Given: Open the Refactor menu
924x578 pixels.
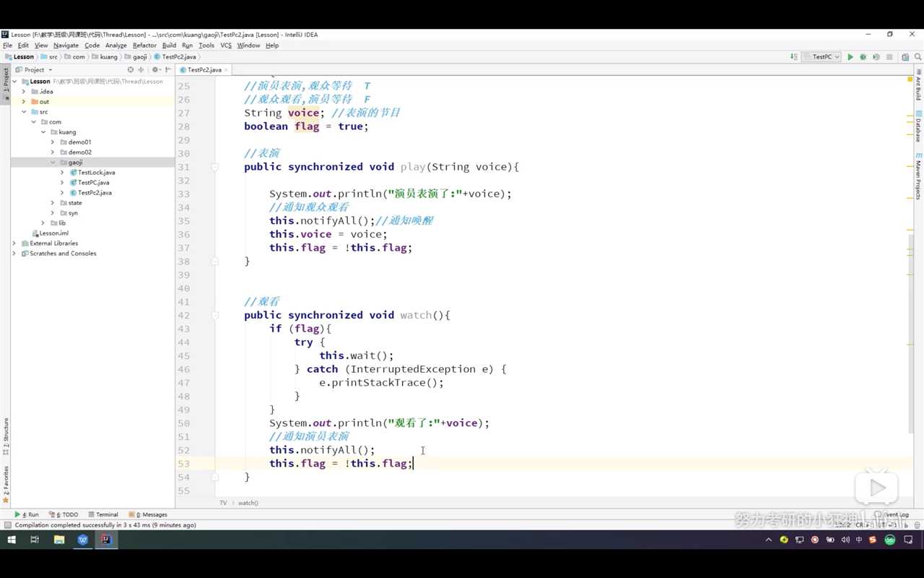Looking at the screenshot, I should [x=144, y=46].
